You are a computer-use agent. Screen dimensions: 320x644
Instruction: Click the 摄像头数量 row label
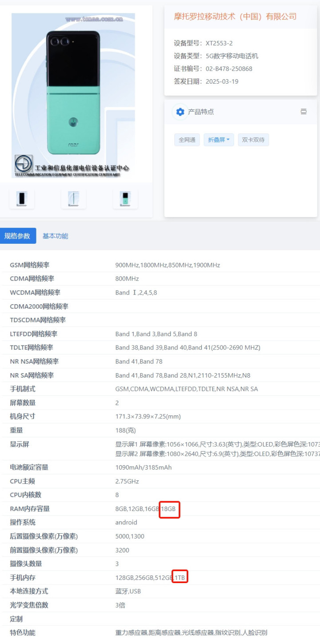[x=26, y=564]
